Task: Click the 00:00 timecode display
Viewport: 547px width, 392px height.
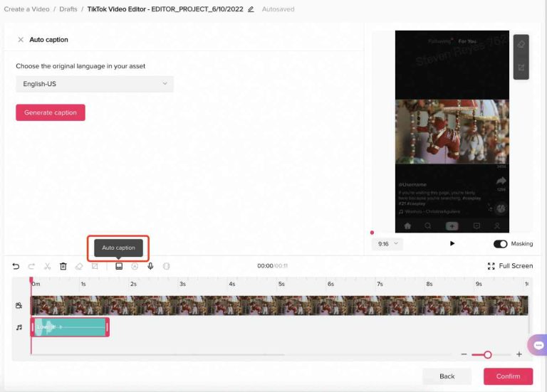Action: [265, 266]
